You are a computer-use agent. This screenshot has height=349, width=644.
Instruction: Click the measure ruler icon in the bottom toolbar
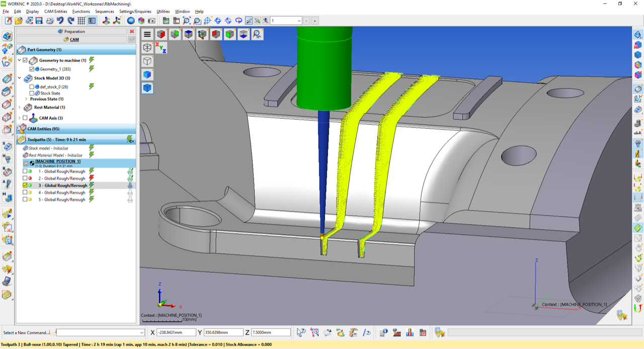tap(353, 332)
